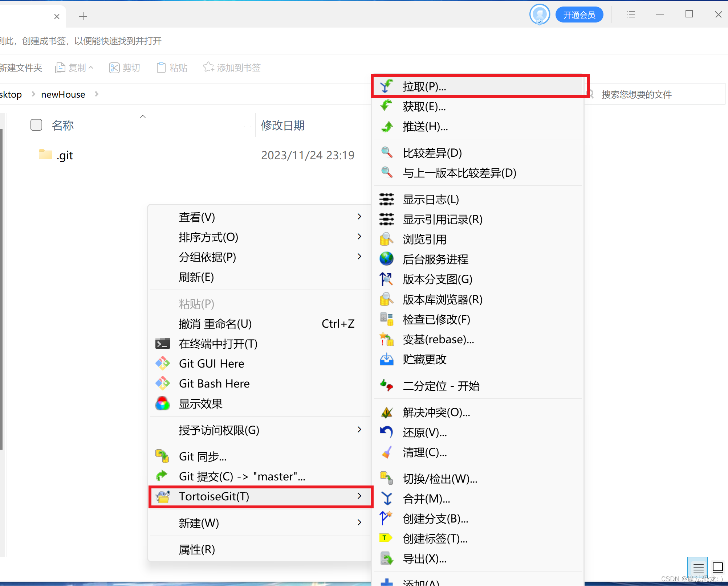This screenshot has height=586, width=728.
Task: Click the Pull (拉取) green arrow icon
Action: click(387, 86)
